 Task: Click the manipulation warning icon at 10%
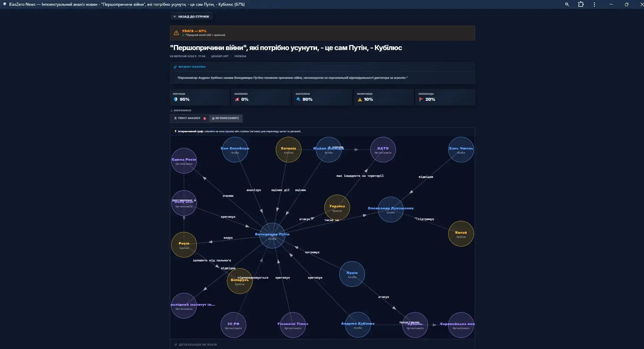pyautogui.click(x=360, y=99)
